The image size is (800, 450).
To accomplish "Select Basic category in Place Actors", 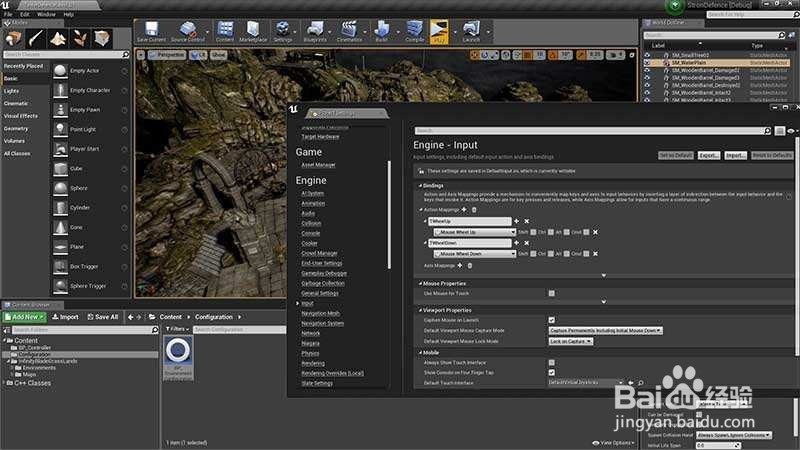I will [x=11, y=79].
